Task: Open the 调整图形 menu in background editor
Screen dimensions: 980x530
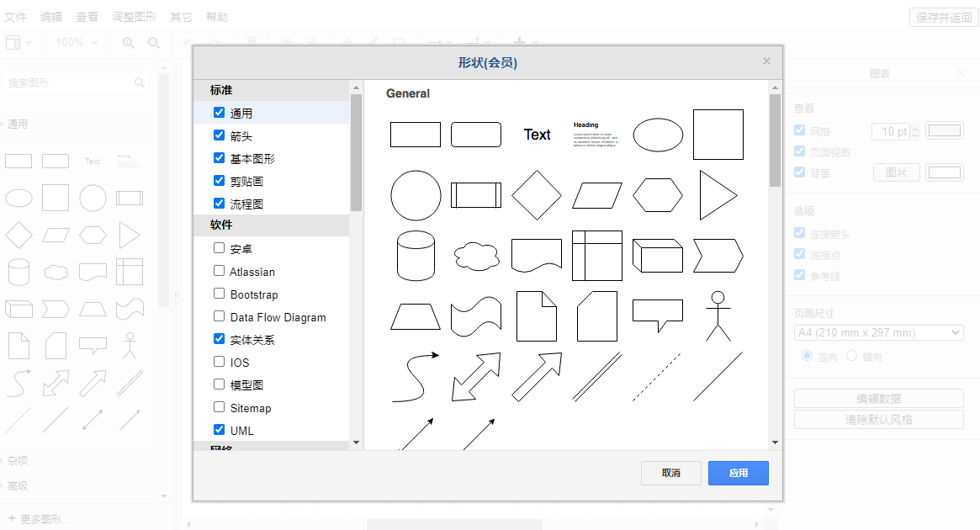Action: (135, 17)
